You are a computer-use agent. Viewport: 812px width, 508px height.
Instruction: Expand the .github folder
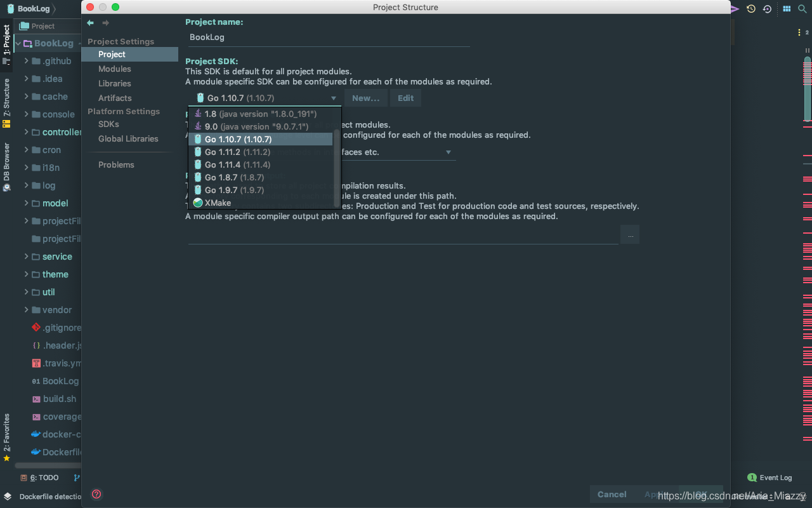point(27,61)
